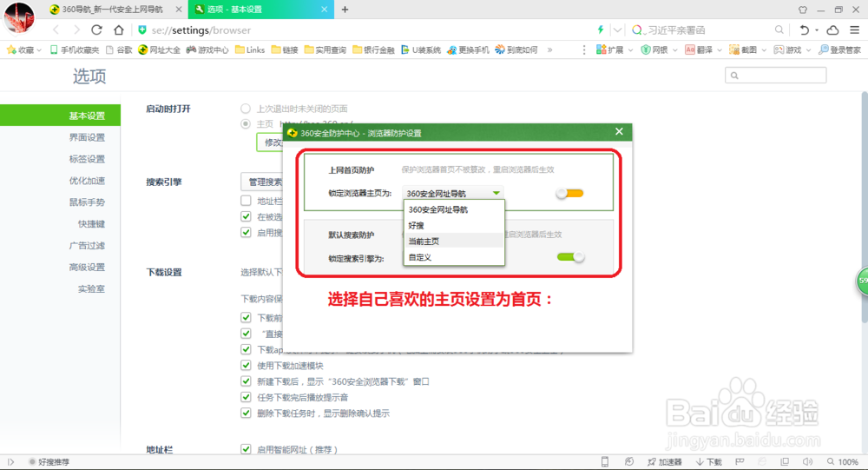Open 广告过滤 in the sidebar
Viewport: 868px width, 470px height.
pos(87,246)
